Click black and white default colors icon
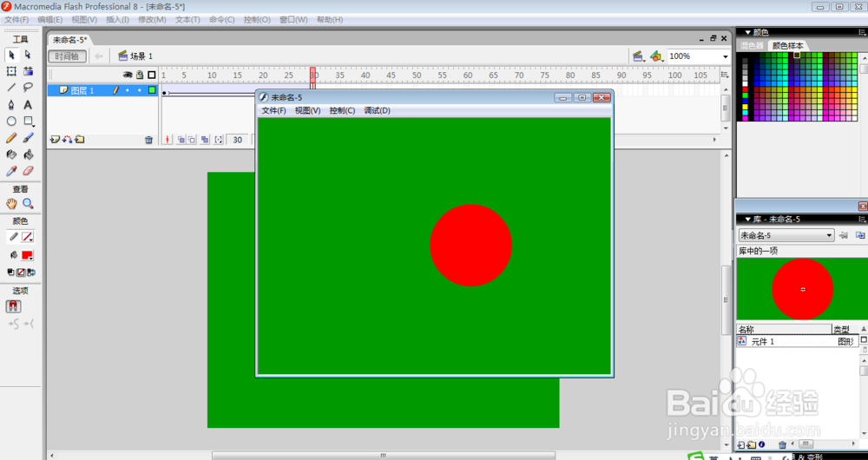The width and height of the screenshot is (868, 460). click(10, 273)
